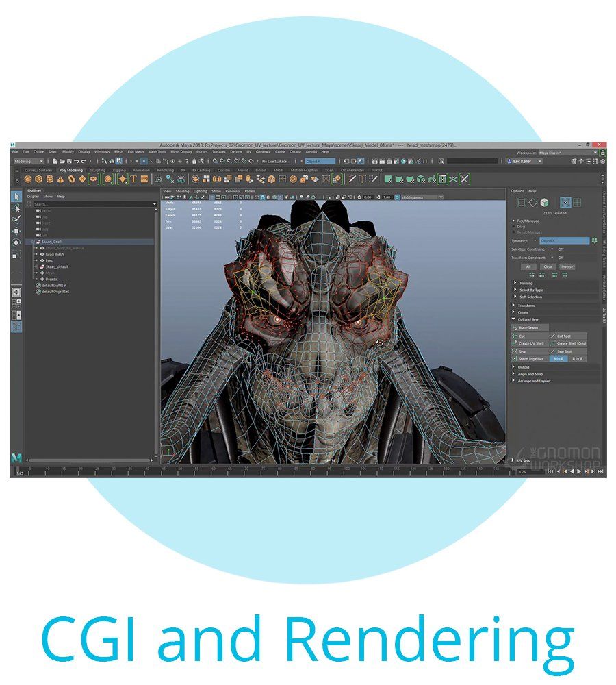This screenshot has width=616, height=685.
Task: Toggle the symmetry icon beside Object X field
Action: coord(594,240)
